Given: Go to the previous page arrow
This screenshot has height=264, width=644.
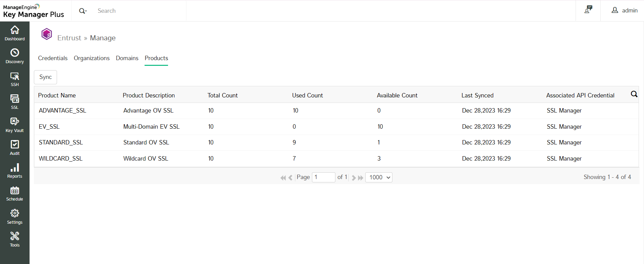Looking at the screenshot, I should (x=290, y=178).
